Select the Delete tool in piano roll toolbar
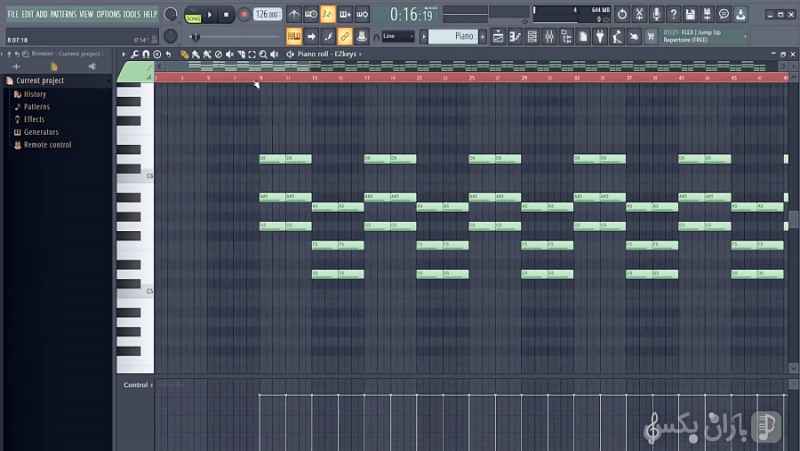 [218, 54]
